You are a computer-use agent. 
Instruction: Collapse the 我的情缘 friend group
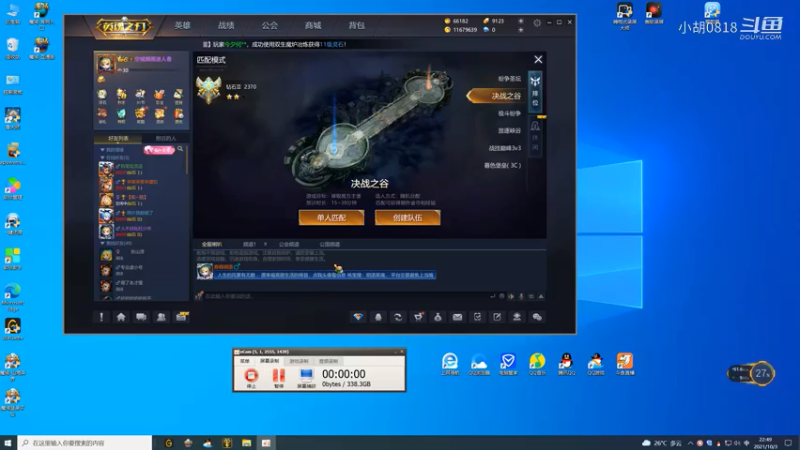103,150
